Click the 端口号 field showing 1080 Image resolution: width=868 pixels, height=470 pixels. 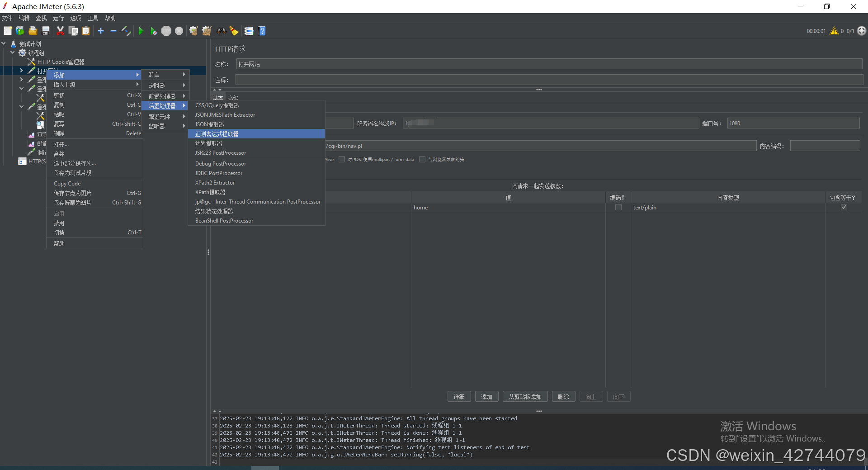[x=793, y=123]
